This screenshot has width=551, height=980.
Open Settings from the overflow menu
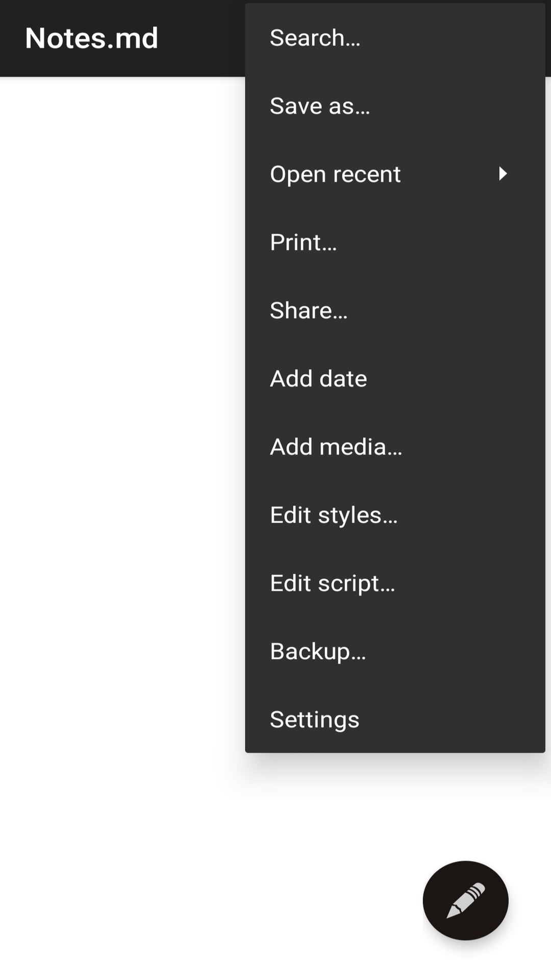pyautogui.click(x=314, y=720)
